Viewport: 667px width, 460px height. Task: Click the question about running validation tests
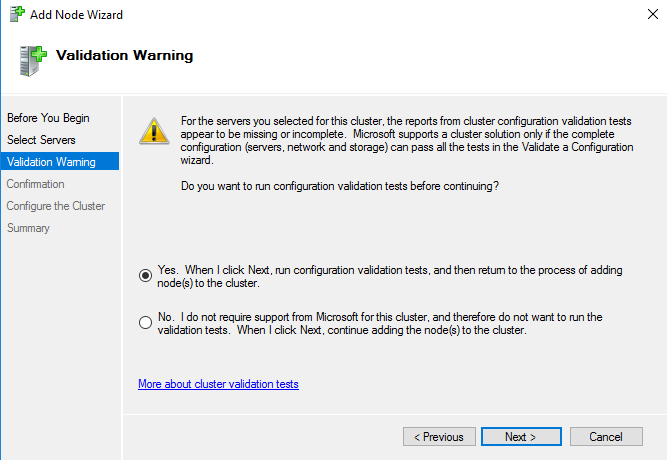pos(339,187)
